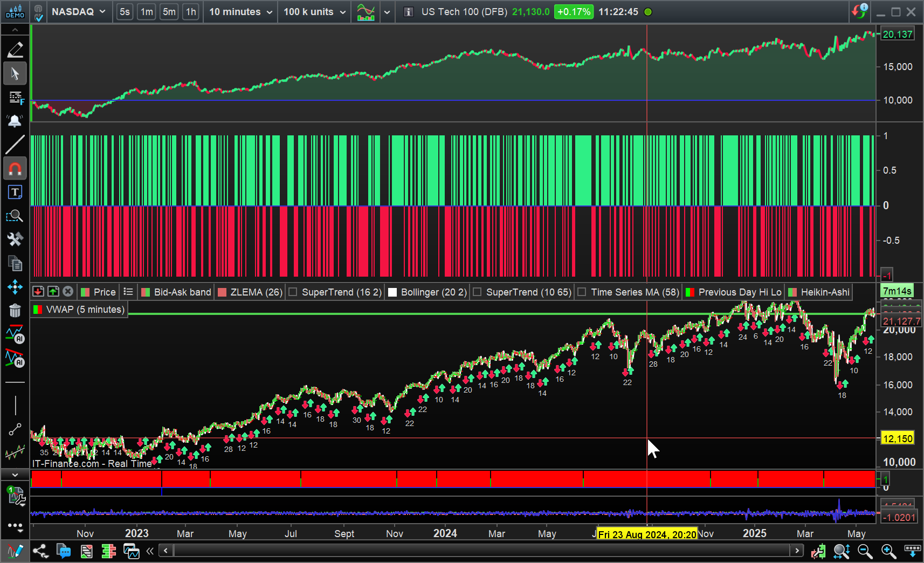The height and width of the screenshot is (563, 924).
Task: Open the more tools ellipsis
Action: click(x=15, y=526)
